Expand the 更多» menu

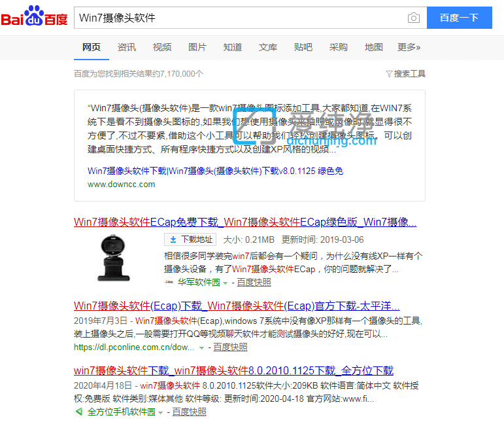tap(409, 47)
